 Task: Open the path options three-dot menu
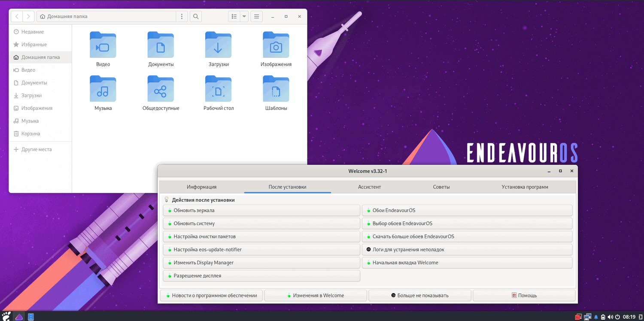[182, 17]
